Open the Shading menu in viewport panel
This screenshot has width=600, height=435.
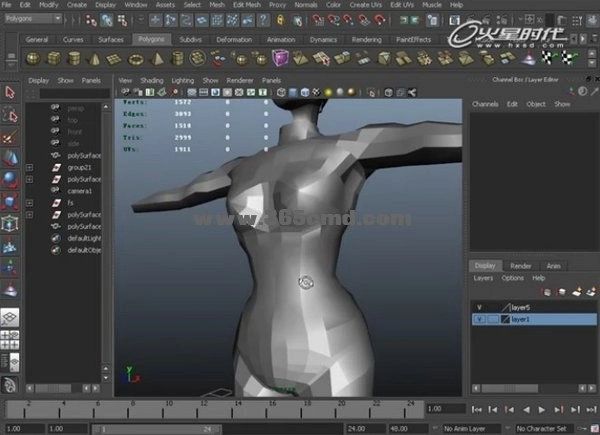click(151, 79)
